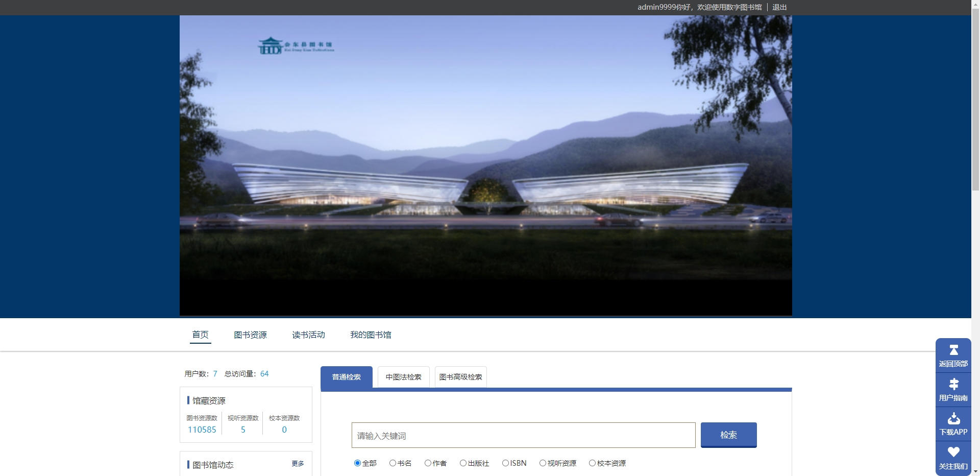The width and height of the screenshot is (980, 476).
Task: Select the 视听资源 radio button
Action: click(543, 463)
